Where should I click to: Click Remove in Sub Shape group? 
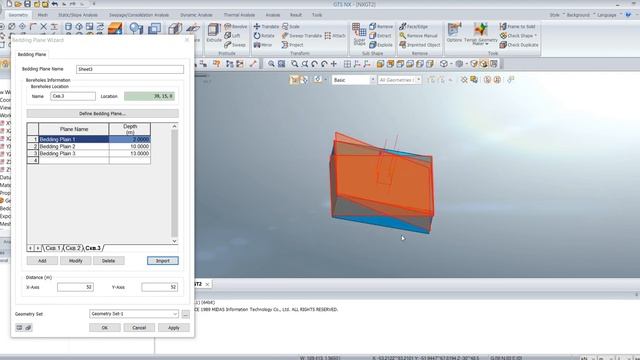coord(381,27)
